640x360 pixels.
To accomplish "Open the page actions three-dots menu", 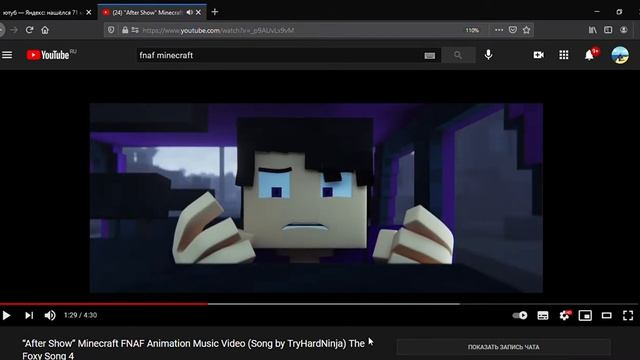I will 499,30.
